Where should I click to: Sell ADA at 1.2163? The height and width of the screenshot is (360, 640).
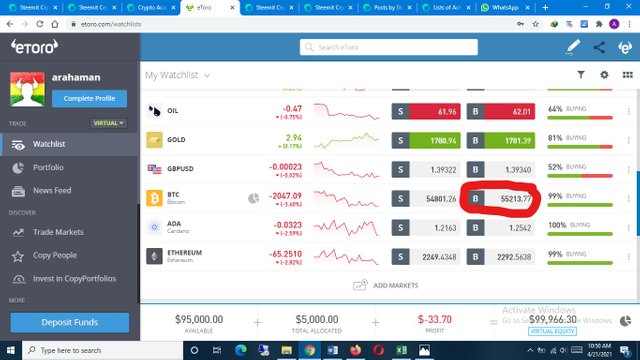point(426,228)
